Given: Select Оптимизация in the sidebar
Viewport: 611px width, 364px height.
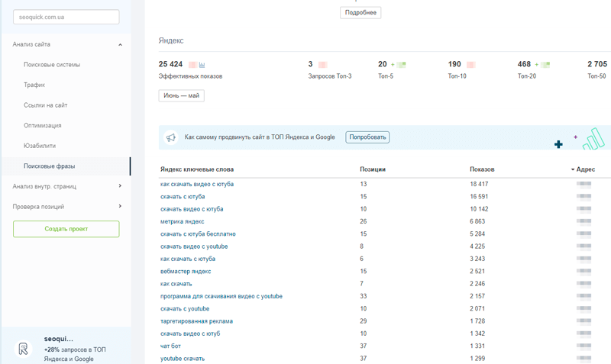Looking at the screenshot, I should point(43,125).
